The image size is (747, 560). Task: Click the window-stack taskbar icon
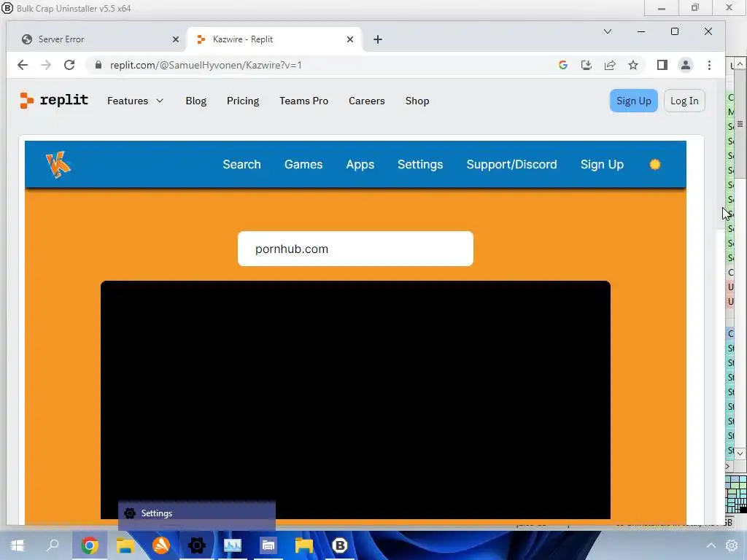[x=268, y=545]
